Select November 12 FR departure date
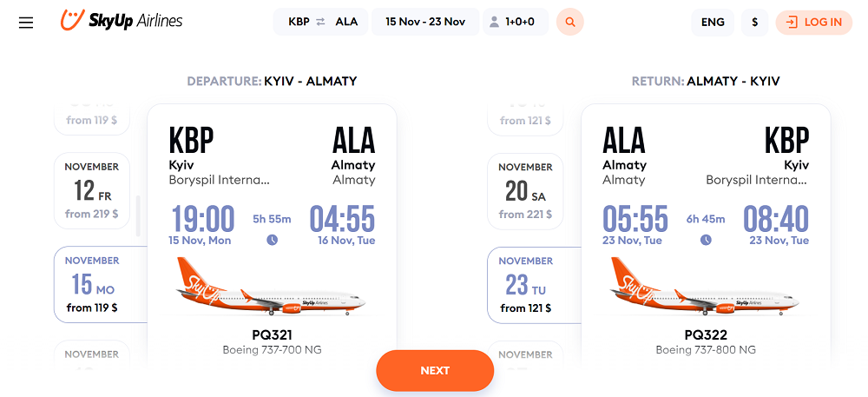This screenshot has height=397, width=868. pyautogui.click(x=92, y=191)
